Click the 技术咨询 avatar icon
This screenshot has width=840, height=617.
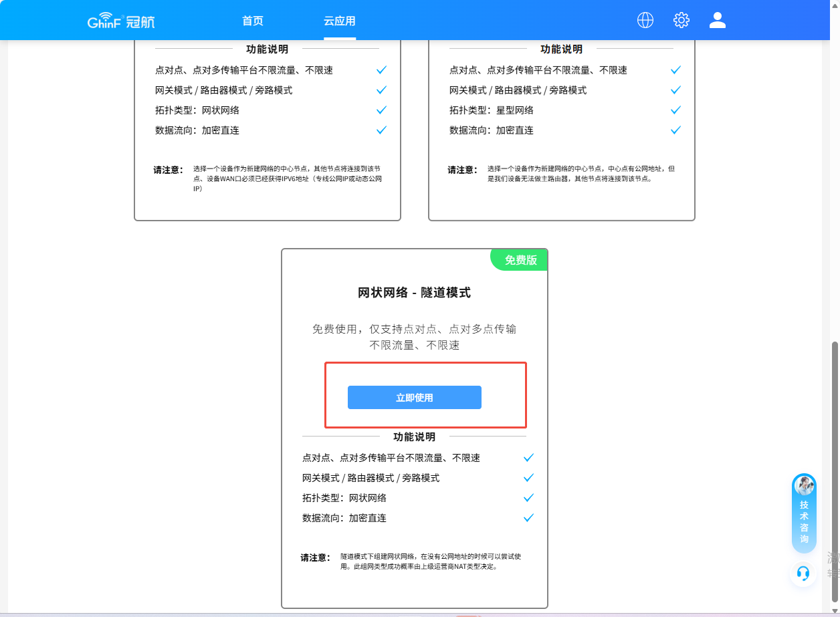[804, 486]
